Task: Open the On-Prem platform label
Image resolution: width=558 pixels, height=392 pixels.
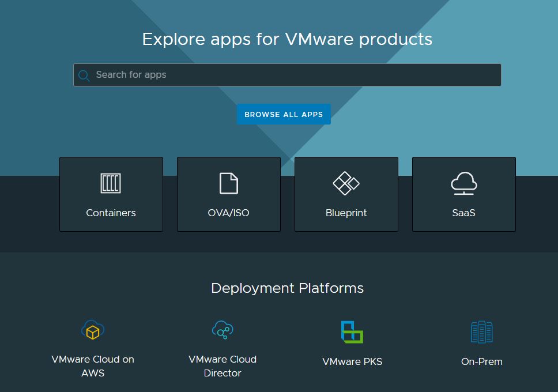Action: click(482, 361)
